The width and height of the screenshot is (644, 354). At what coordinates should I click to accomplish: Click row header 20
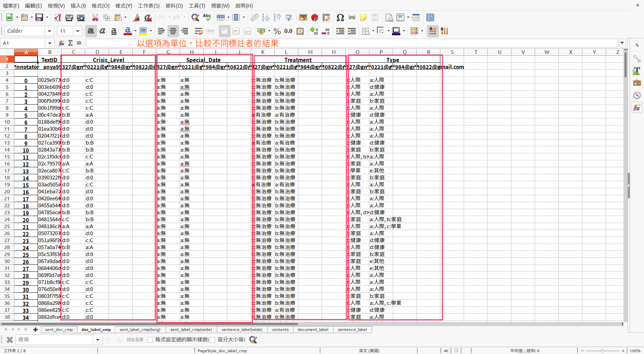[x=7, y=192]
